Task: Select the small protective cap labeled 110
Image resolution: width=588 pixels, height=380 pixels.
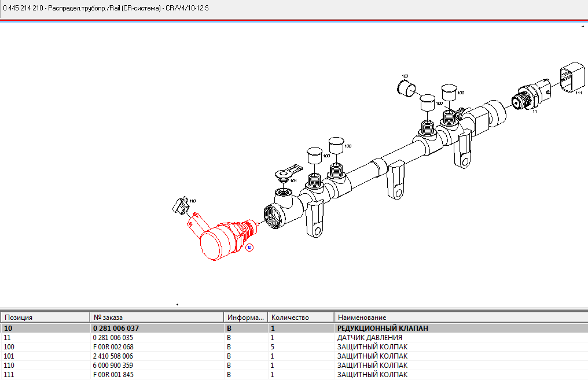Action: click(x=181, y=206)
